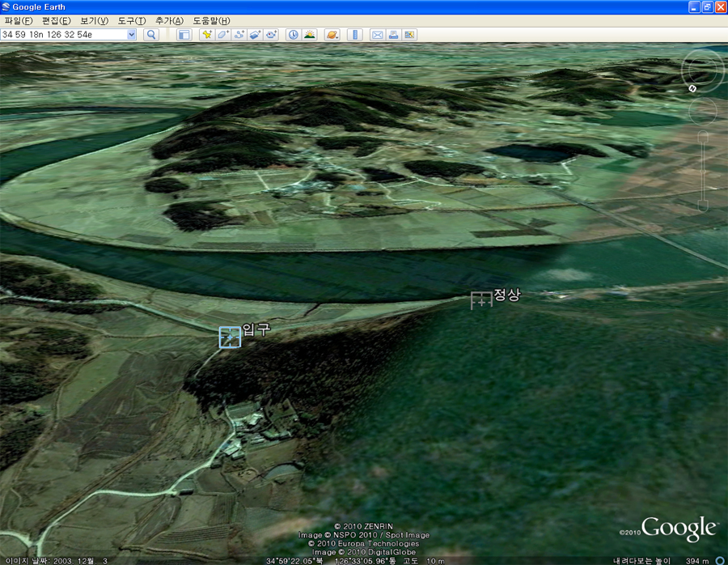The image size is (728, 565).
Task: Select the 정상 placemark on the map
Action: [481, 300]
